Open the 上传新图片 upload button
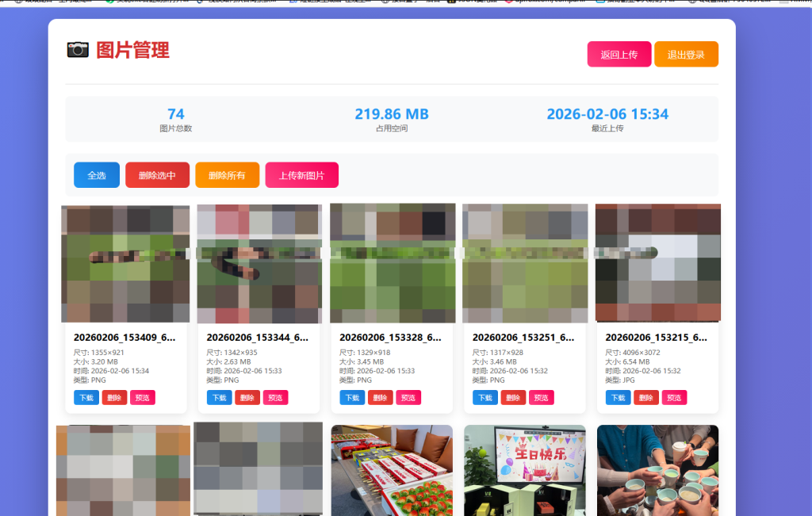812x516 pixels. click(x=301, y=175)
